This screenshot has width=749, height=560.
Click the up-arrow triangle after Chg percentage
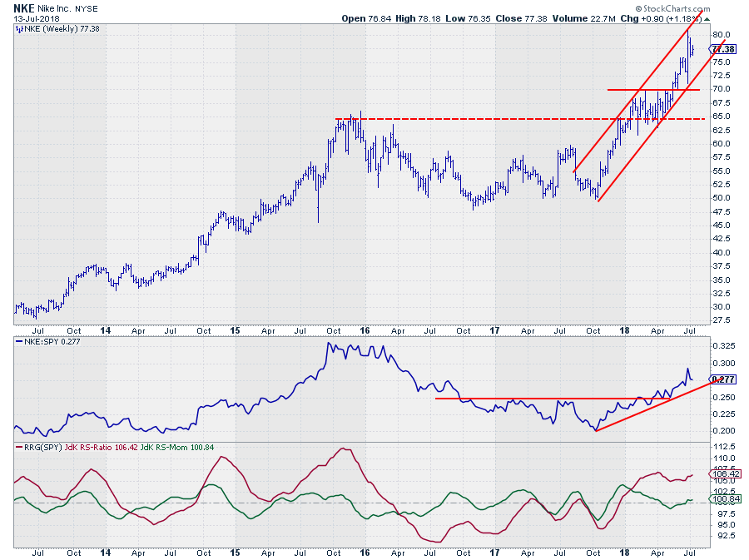tap(707, 17)
